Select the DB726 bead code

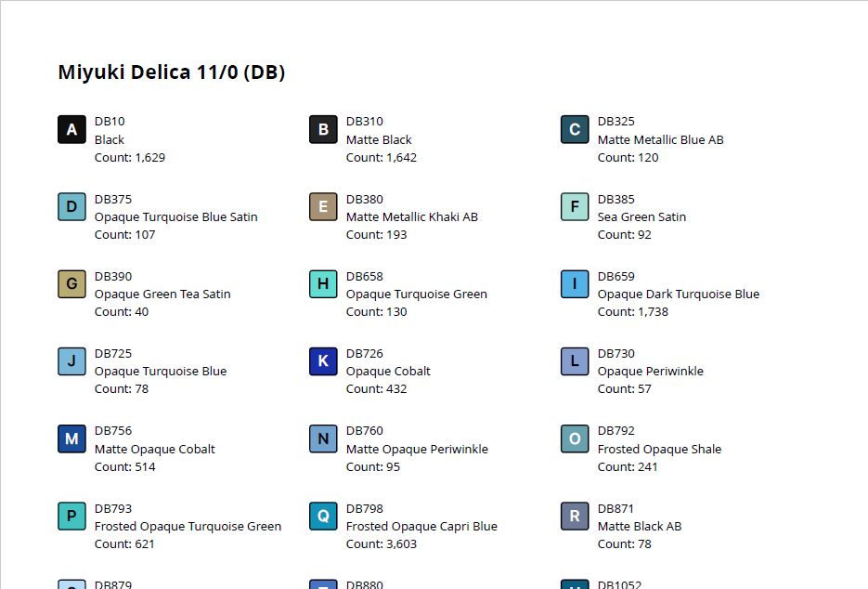tap(365, 354)
